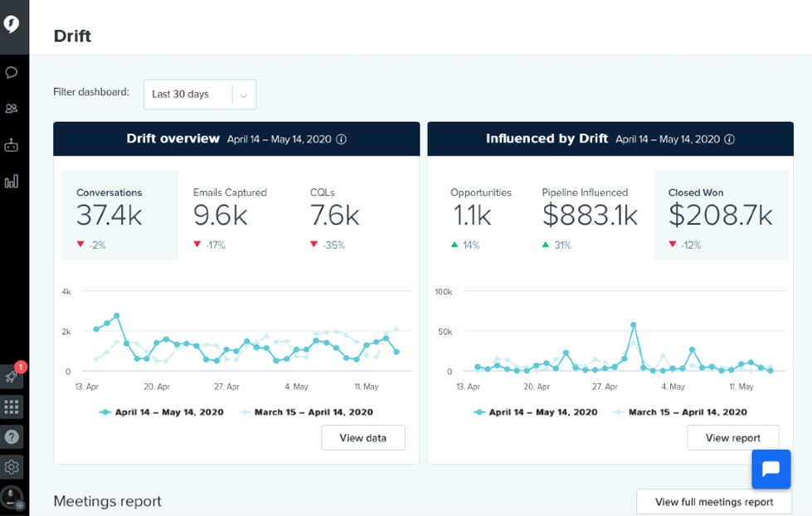Toggle April 14 – May 14 legend in Drift overview chart
The width and height of the screenshot is (812, 516).
(161, 411)
